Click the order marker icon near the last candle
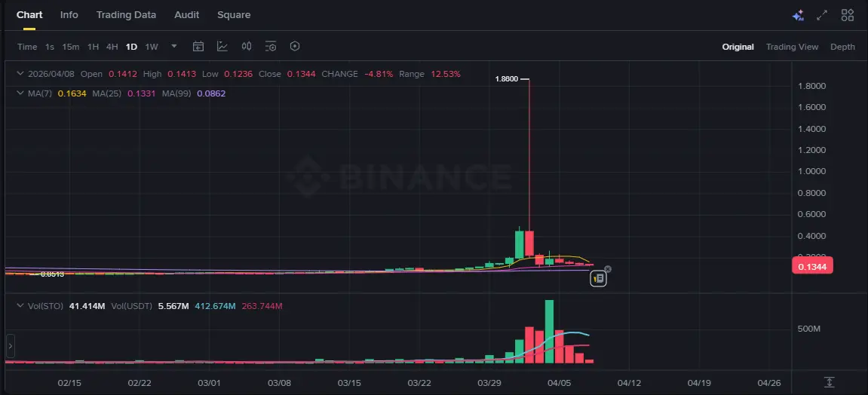 [x=598, y=278]
